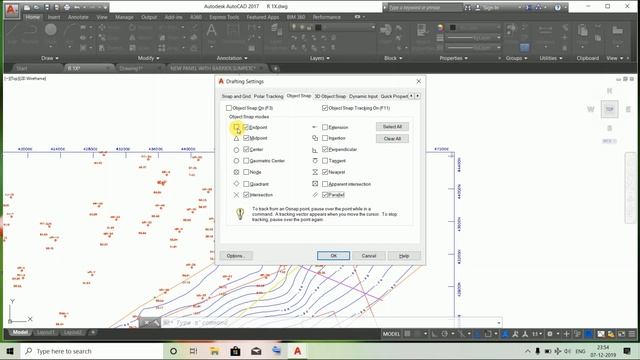Click the Plot printer icon in quick access toolbar
The height and width of the screenshot is (360, 640).
tap(67, 7)
